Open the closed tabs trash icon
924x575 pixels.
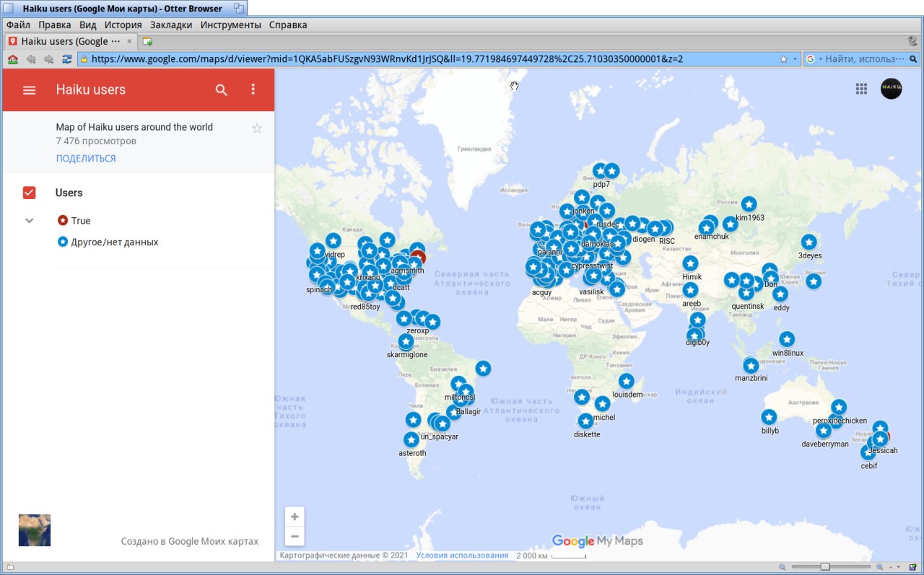[912, 41]
